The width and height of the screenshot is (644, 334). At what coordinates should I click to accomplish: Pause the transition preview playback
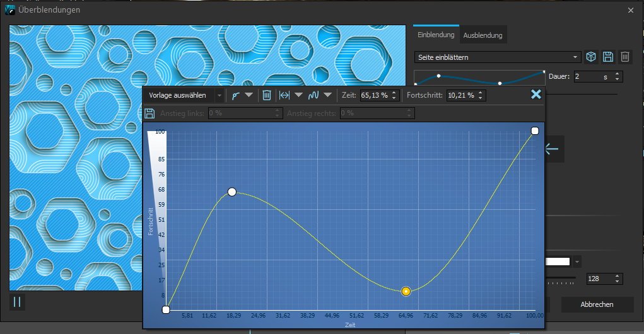pyautogui.click(x=17, y=301)
